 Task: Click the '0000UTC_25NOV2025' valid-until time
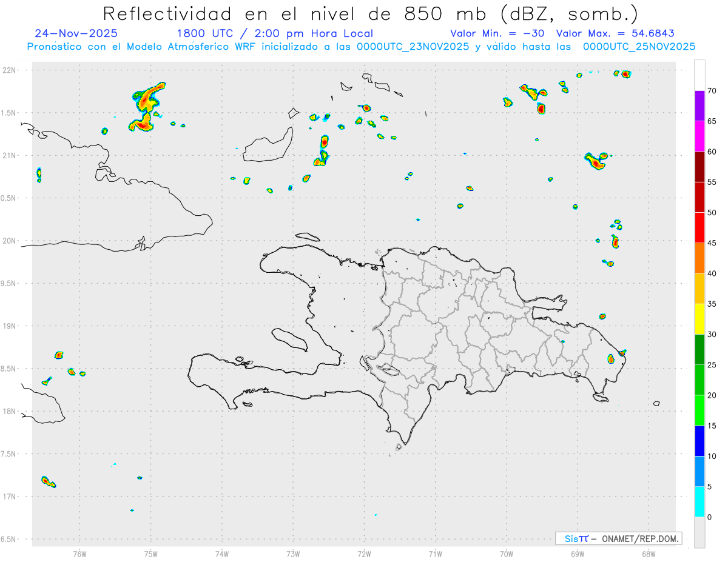[639, 47]
